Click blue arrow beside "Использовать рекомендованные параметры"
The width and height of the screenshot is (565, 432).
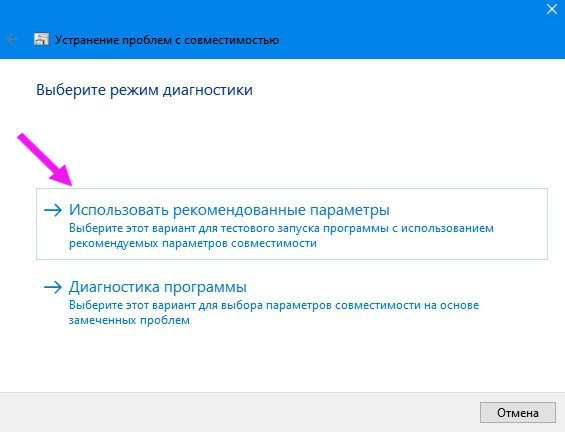pos(53,210)
